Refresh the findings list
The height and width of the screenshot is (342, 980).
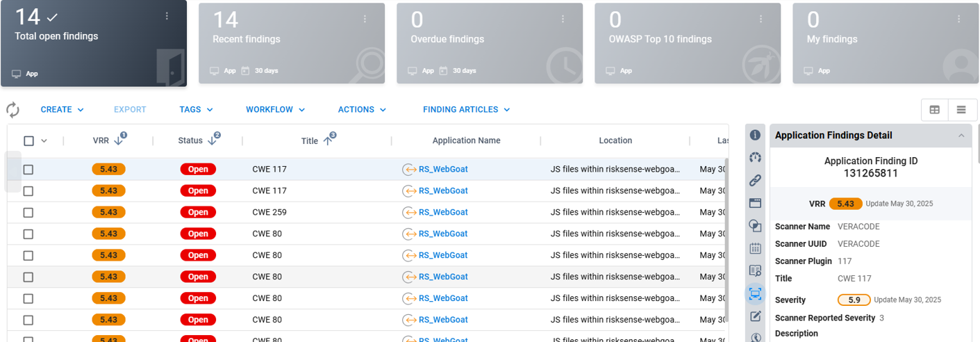point(13,110)
